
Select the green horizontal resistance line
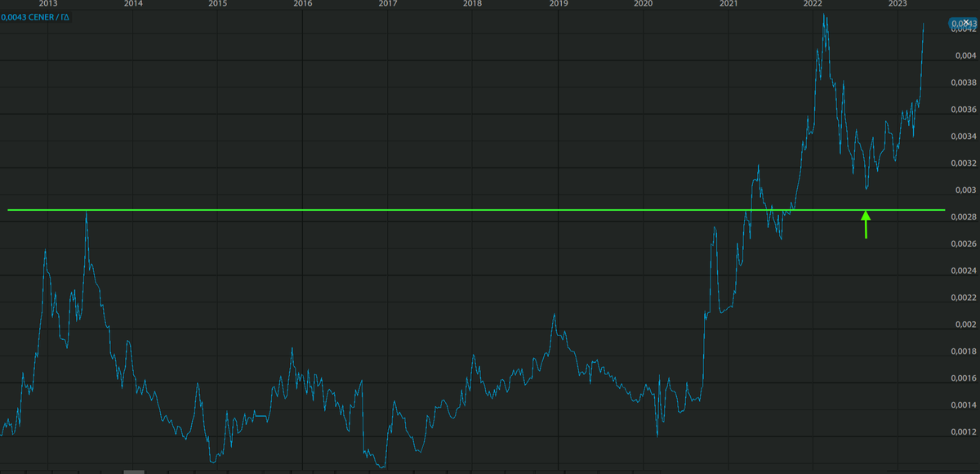click(476, 211)
